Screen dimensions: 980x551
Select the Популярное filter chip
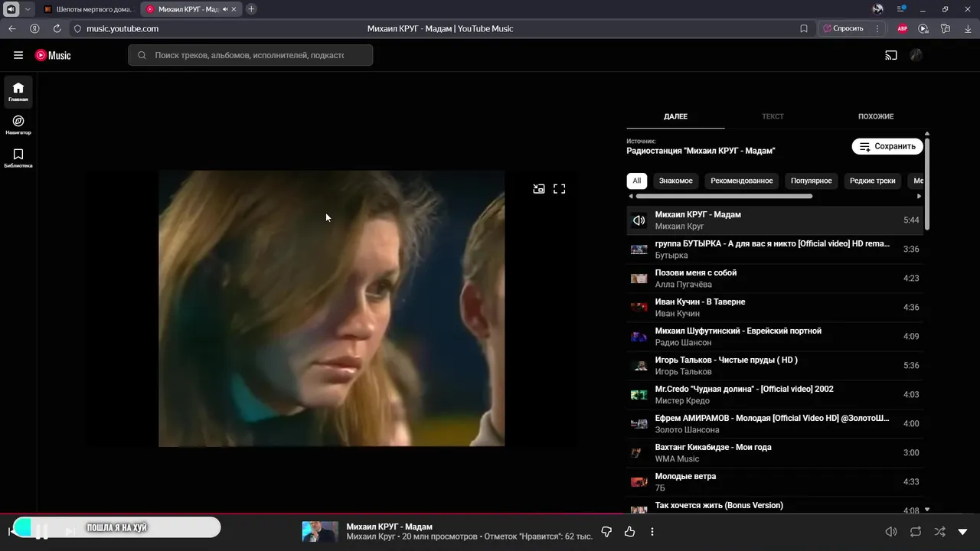point(812,181)
